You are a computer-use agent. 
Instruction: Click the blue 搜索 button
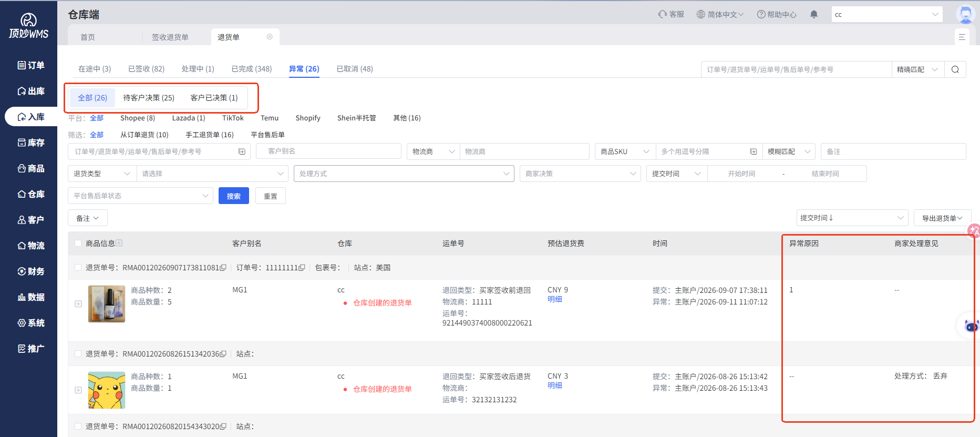click(234, 196)
